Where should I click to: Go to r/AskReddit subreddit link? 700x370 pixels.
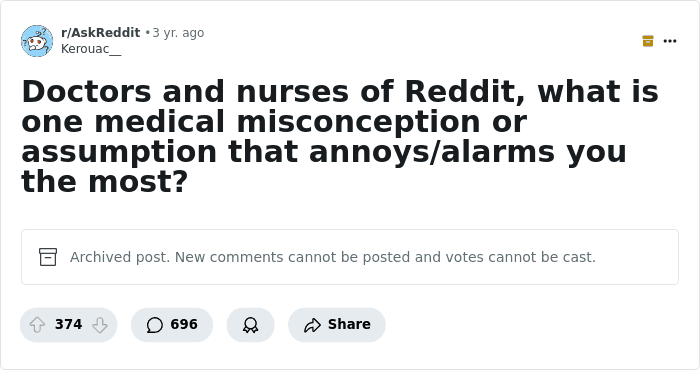point(100,33)
